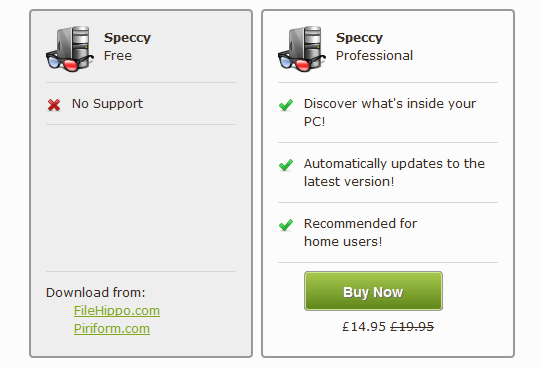This screenshot has height=368, width=540.
Task: Click the green checkmark beside Recommended for home users
Action: tap(286, 225)
